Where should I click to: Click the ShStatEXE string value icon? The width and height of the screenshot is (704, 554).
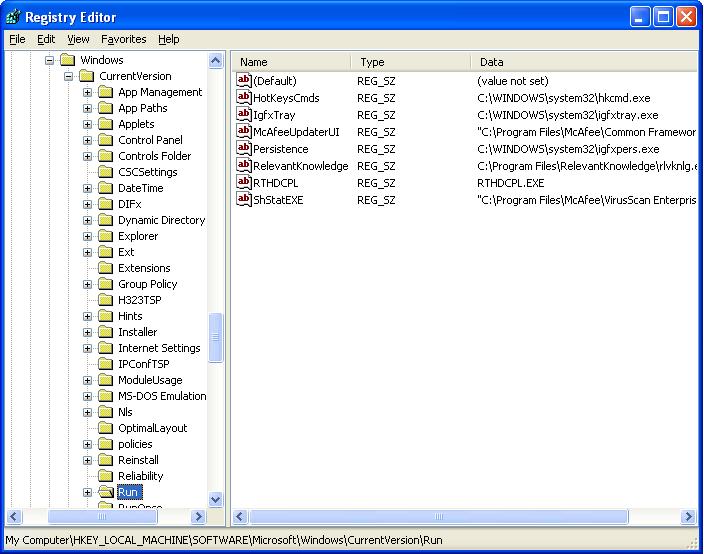[x=243, y=199]
